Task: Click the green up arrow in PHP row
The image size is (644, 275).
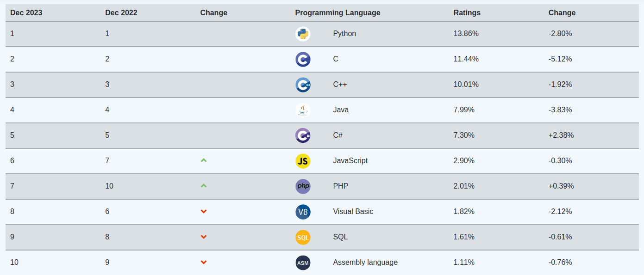Action: pyautogui.click(x=204, y=186)
